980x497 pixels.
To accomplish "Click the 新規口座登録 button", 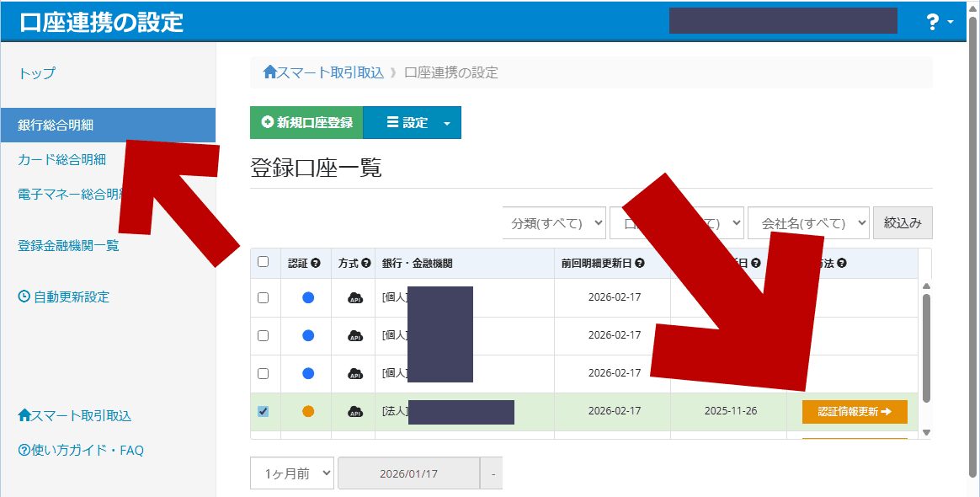I will pyautogui.click(x=306, y=123).
